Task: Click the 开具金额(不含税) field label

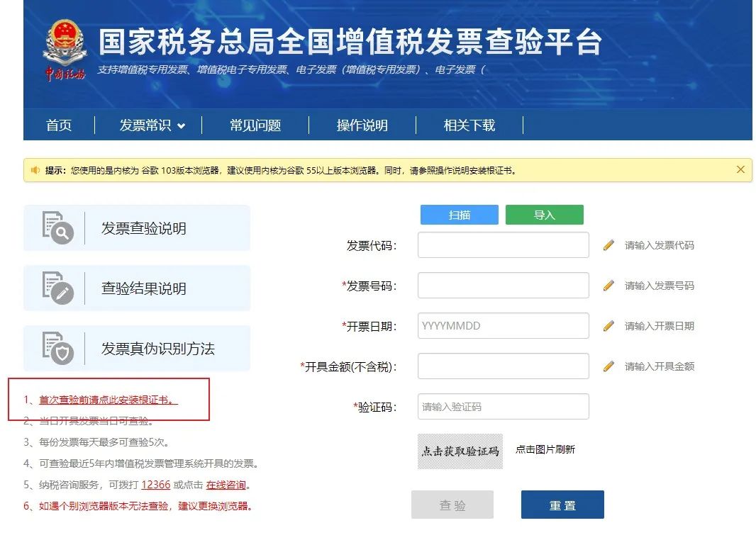Action: [x=348, y=367]
